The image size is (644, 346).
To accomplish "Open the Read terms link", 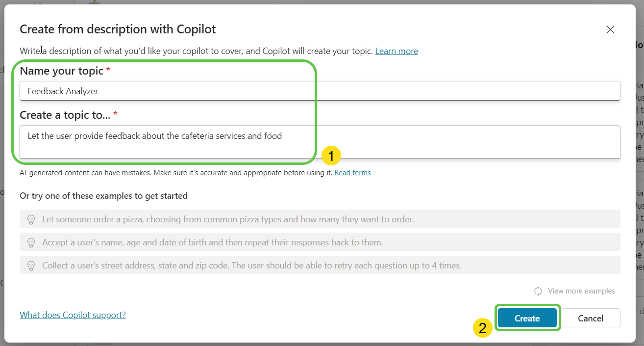I will pos(352,173).
